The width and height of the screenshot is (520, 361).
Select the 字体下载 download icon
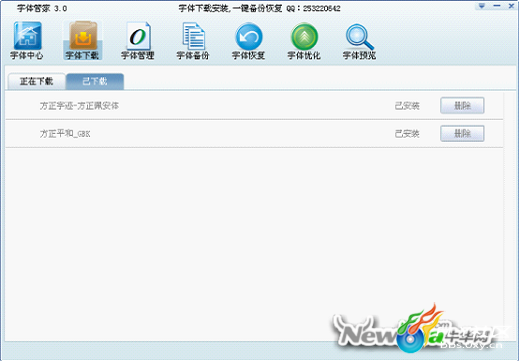click(x=83, y=41)
